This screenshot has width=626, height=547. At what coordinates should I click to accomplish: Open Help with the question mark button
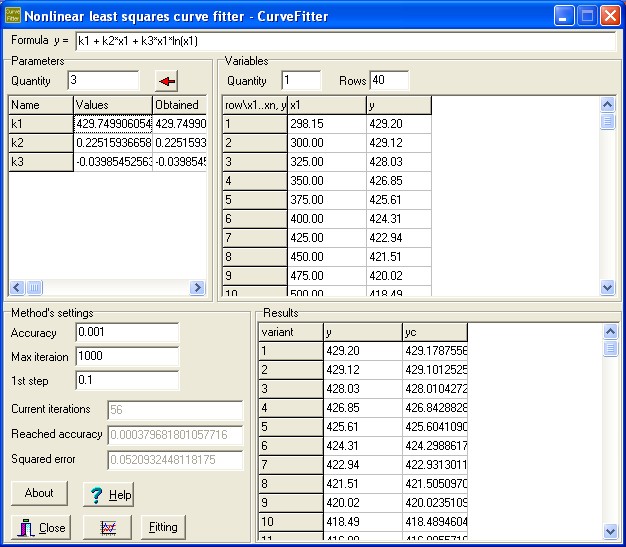107,495
